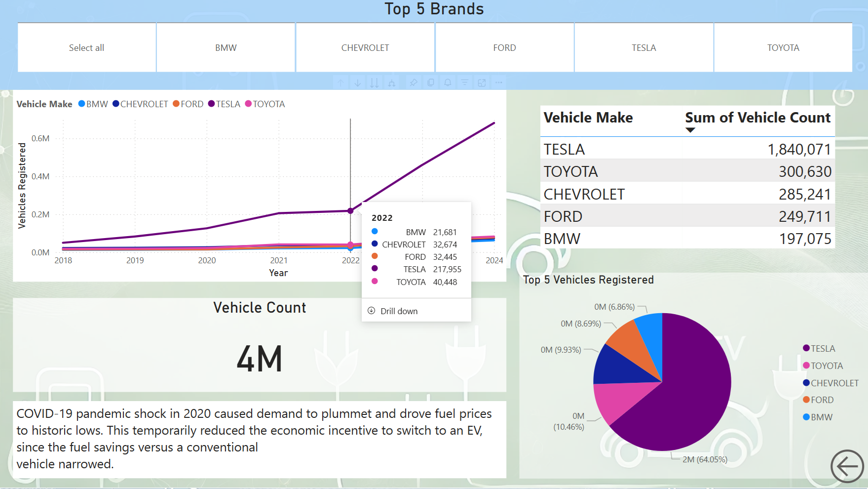Sort by Sum of Vehicle Count arrow
The image size is (868, 489).
[x=690, y=130]
